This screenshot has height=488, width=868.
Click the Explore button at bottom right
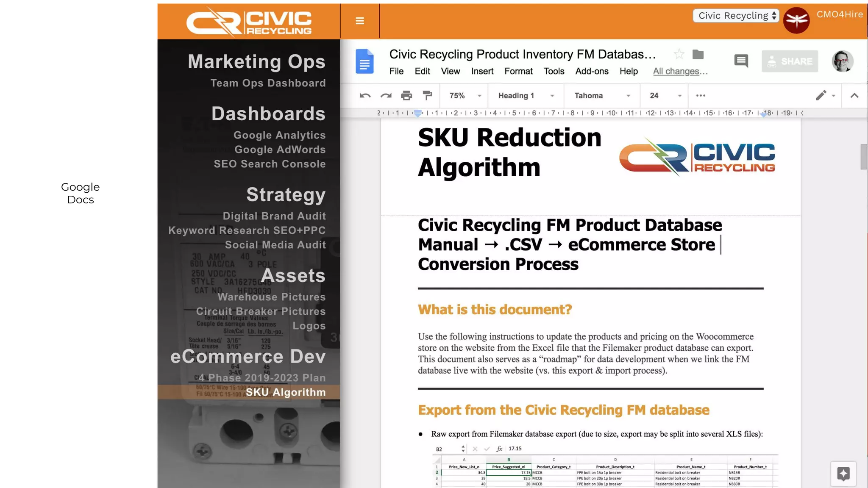[843, 474]
